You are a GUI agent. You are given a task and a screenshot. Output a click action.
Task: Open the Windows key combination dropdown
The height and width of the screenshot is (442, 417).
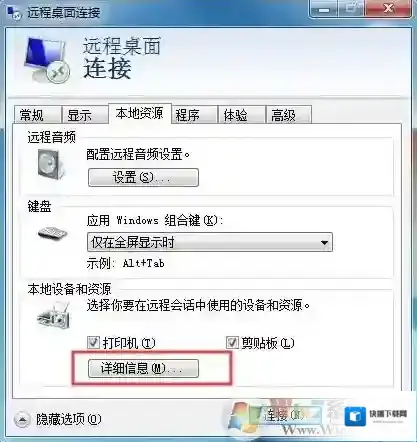[210, 242]
